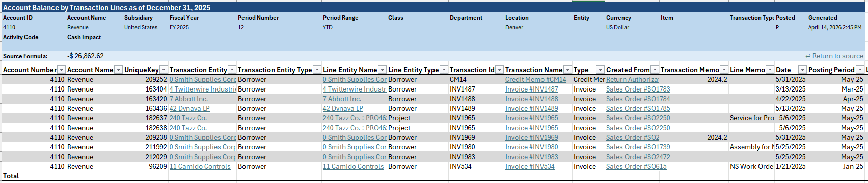Open the Transaction Entity Type filter dropdown

click(317, 70)
